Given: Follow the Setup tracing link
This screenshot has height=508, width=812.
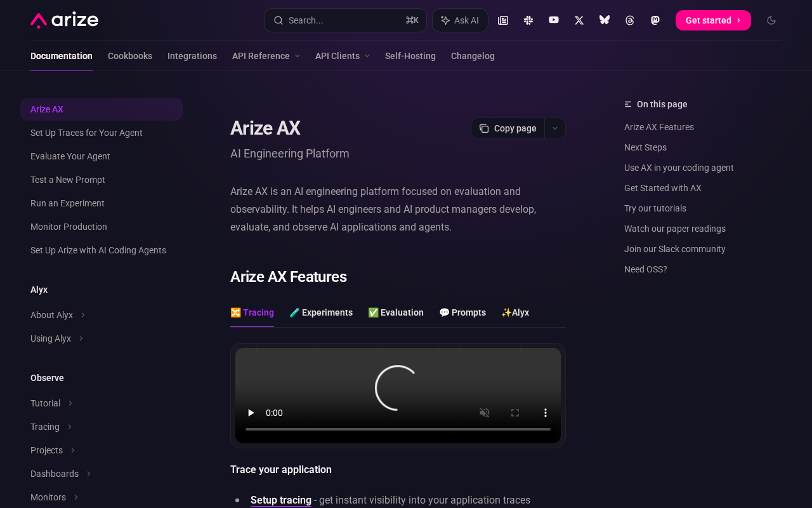Looking at the screenshot, I should click(x=281, y=500).
